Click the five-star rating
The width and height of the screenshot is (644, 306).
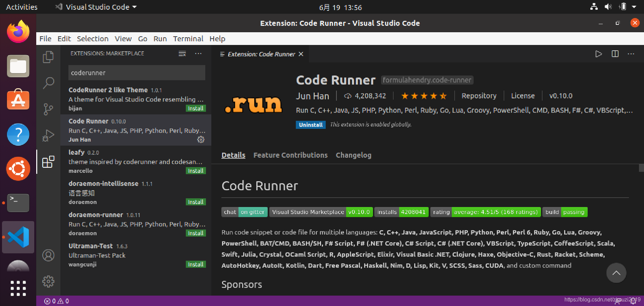(424, 96)
